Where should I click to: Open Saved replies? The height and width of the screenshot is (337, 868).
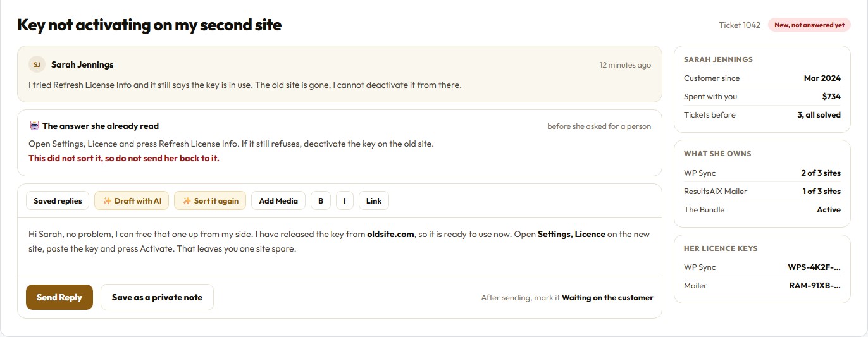(x=58, y=200)
